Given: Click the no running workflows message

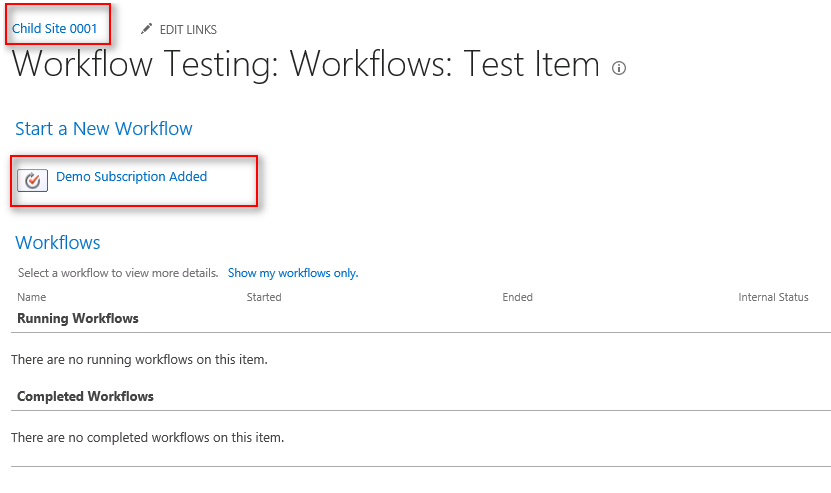Looking at the screenshot, I should coord(139,359).
